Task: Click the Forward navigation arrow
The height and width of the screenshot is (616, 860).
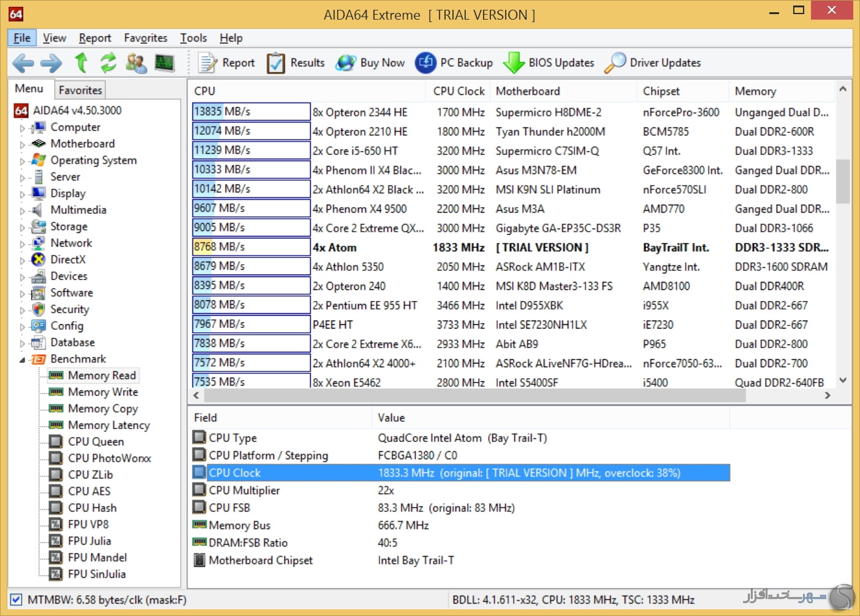Action: click(51, 63)
